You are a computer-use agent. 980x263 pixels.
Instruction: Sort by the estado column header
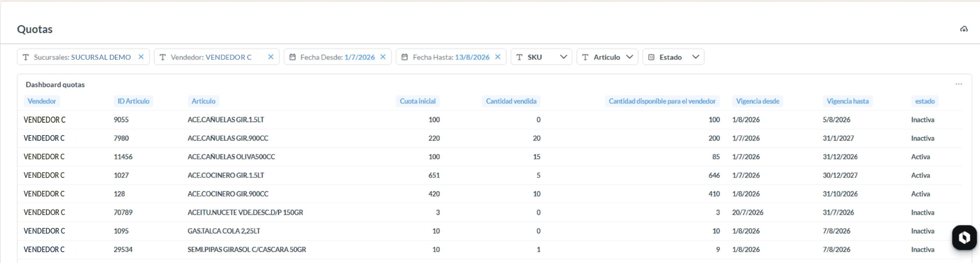pos(925,101)
